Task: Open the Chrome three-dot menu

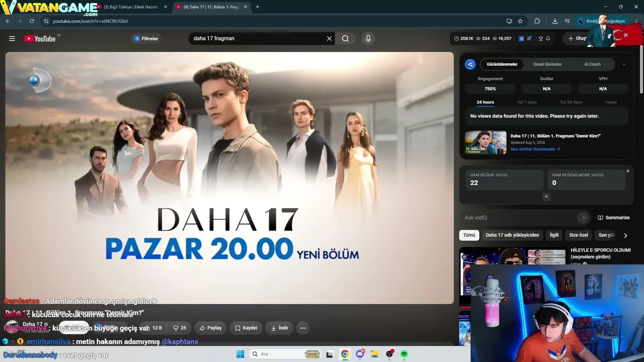Action: [636, 21]
